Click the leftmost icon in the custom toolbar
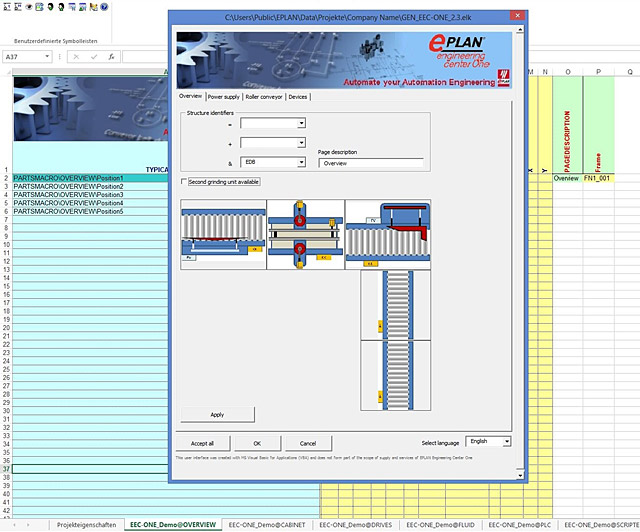Image resolution: width=640 pixels, height=532 pixels. [7, 7]
